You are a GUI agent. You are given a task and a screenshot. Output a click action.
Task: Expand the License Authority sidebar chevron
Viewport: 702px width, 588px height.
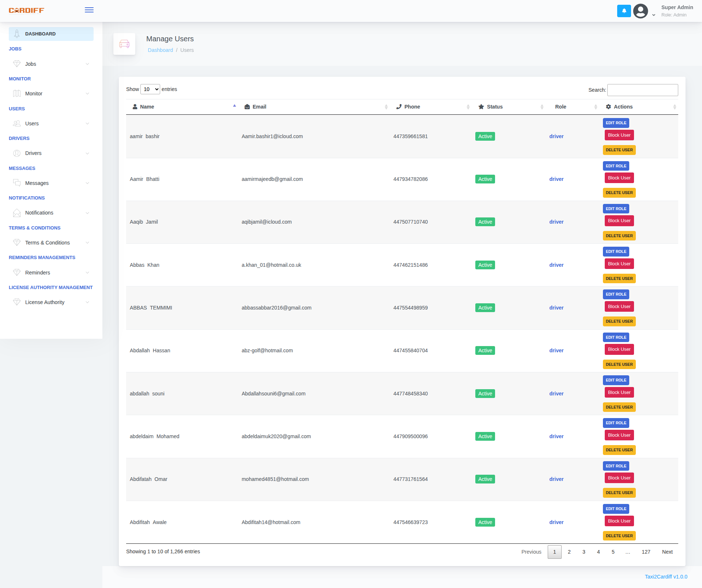point(87,302)
